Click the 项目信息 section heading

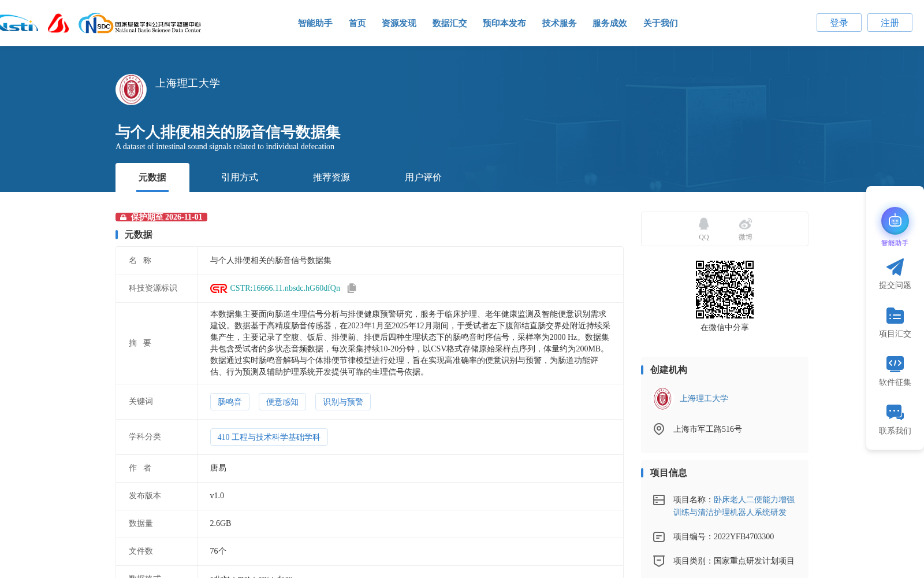tap(669, 473)
